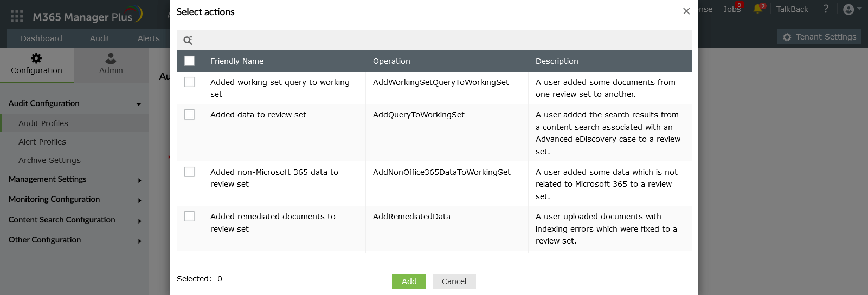
Task: Close the Select actions dialog
Action: click(686, 11)
